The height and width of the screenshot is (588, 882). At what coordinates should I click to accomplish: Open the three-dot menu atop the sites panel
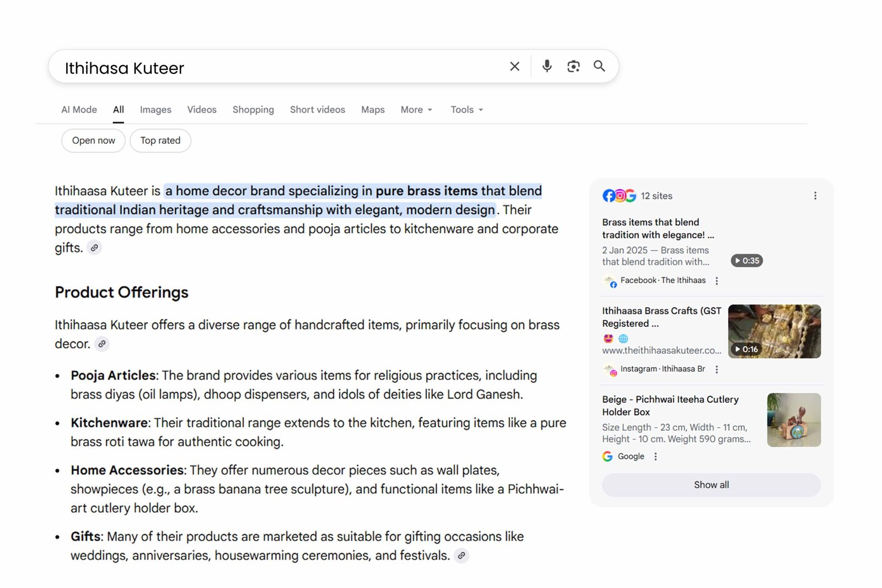(x=815, y=196)
